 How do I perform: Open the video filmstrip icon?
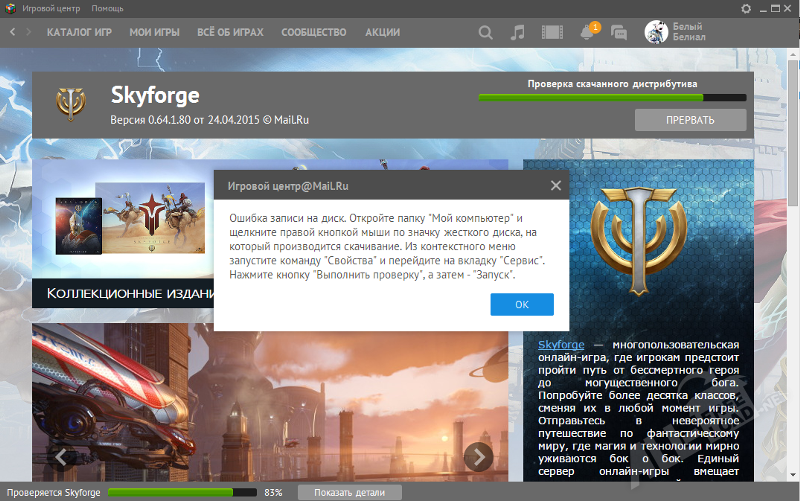pos(552,32)
